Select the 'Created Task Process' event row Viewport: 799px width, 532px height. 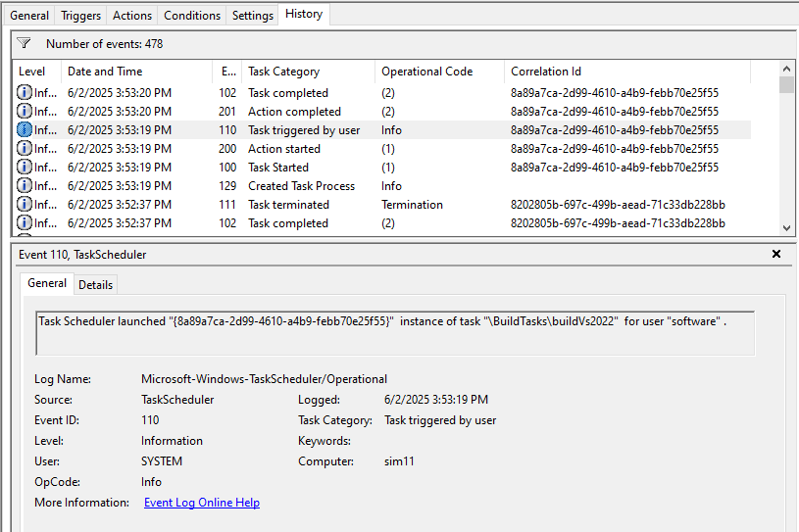(382, 186)
